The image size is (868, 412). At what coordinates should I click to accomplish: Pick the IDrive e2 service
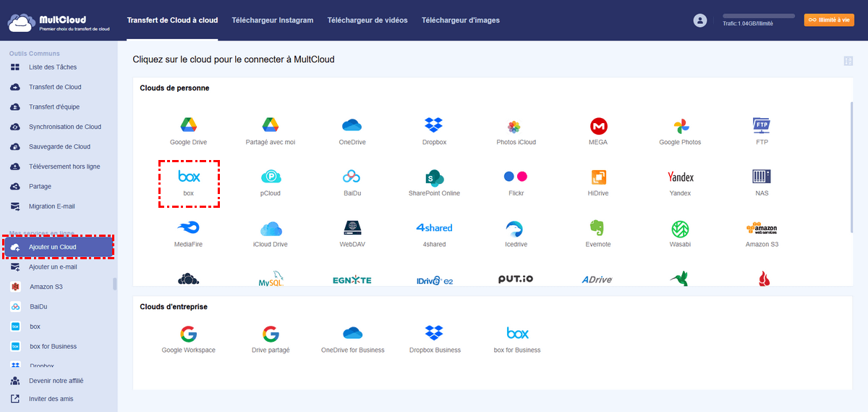pyautogui.click(x=434, y=280)
